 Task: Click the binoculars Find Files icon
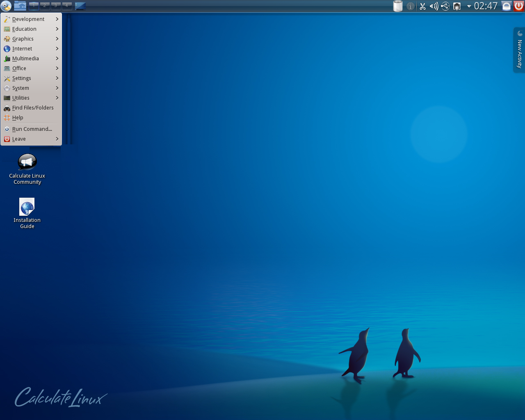pos(7,108)
